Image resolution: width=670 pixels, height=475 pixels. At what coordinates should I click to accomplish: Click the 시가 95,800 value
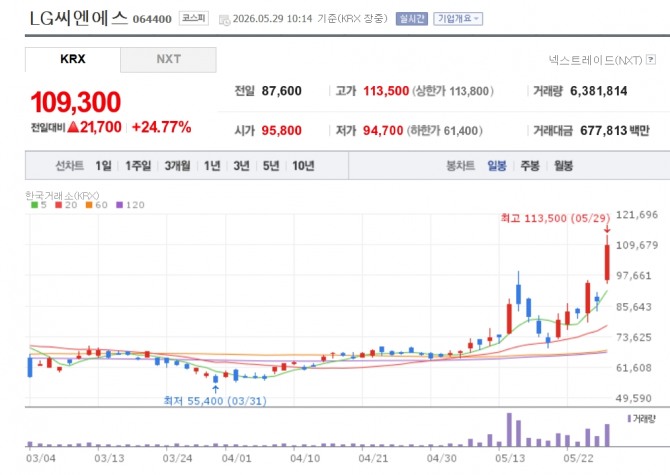point(282,130)
